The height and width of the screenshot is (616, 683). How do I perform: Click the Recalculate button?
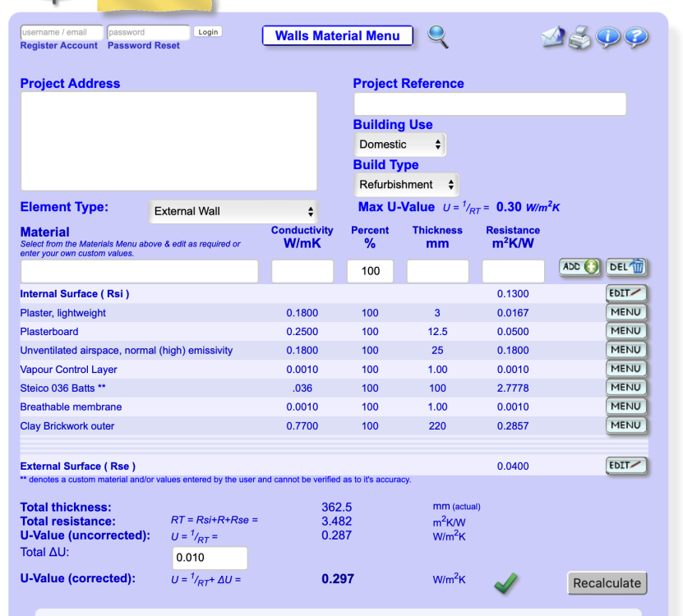(607, 583)
